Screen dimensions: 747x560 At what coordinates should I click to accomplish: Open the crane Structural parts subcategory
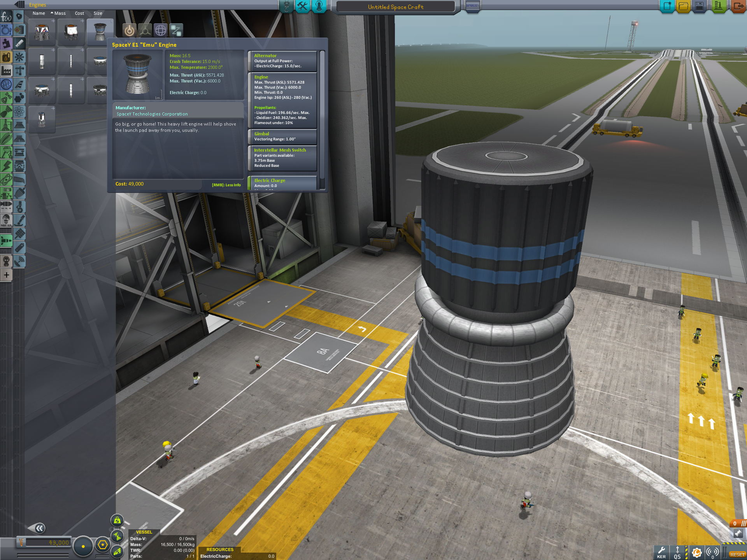19,70
